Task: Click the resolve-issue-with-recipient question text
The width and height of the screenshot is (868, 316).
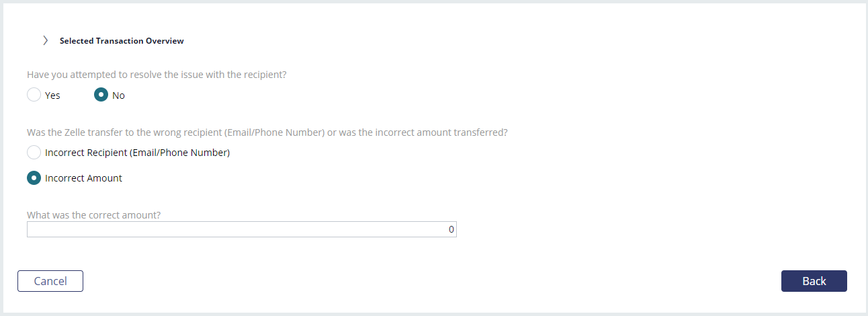Action: pos(157,75)
